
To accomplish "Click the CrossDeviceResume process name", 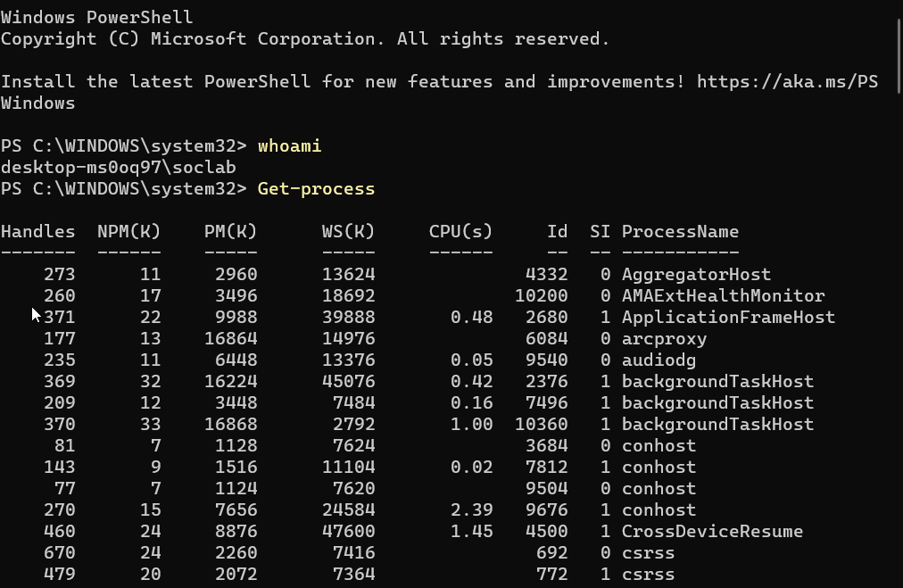I will click(712, 531).
